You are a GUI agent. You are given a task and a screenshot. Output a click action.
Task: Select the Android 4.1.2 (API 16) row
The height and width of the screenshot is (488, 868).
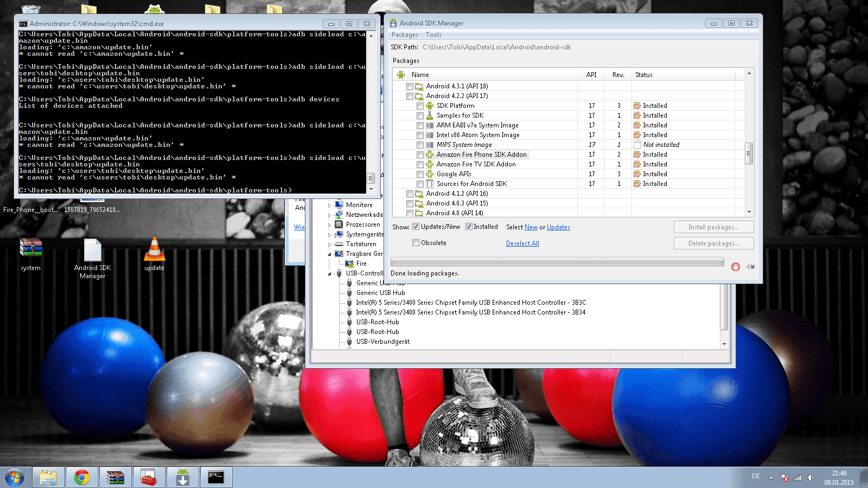point(457,194)
